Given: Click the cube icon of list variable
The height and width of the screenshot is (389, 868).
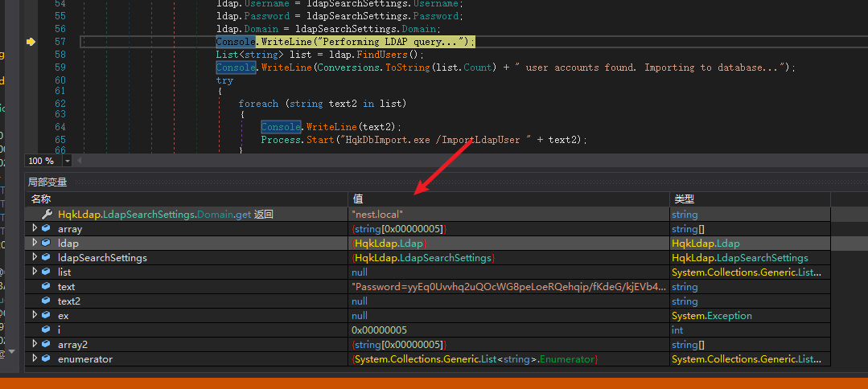Looking at the screenshot, I should coord(47,272).
